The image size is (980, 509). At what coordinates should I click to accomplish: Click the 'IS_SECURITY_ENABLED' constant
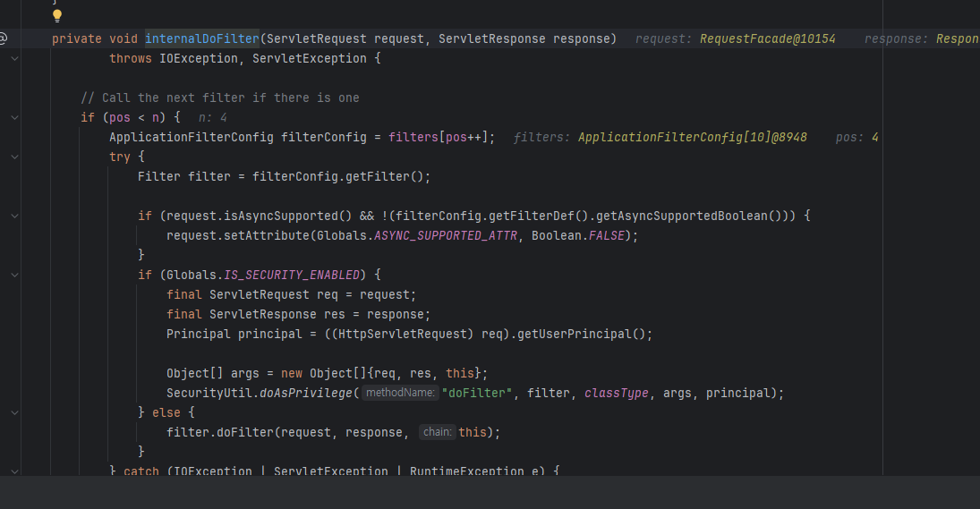(292, 275)
